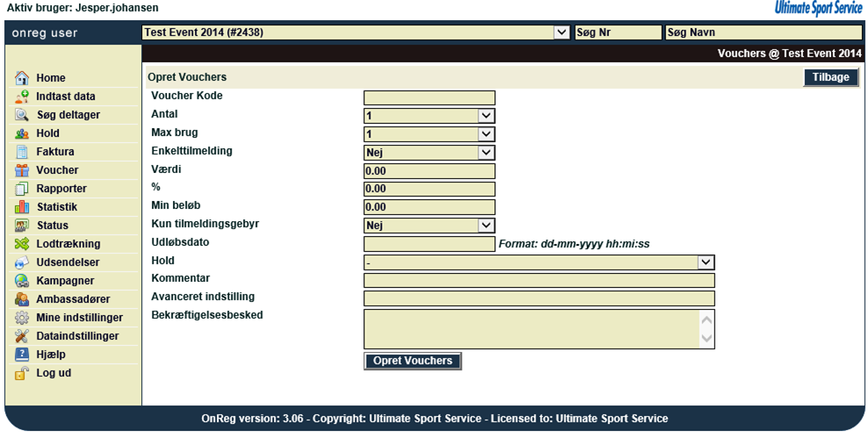Open the Statistik menu item
868x438 pixels.
point(57,207)
